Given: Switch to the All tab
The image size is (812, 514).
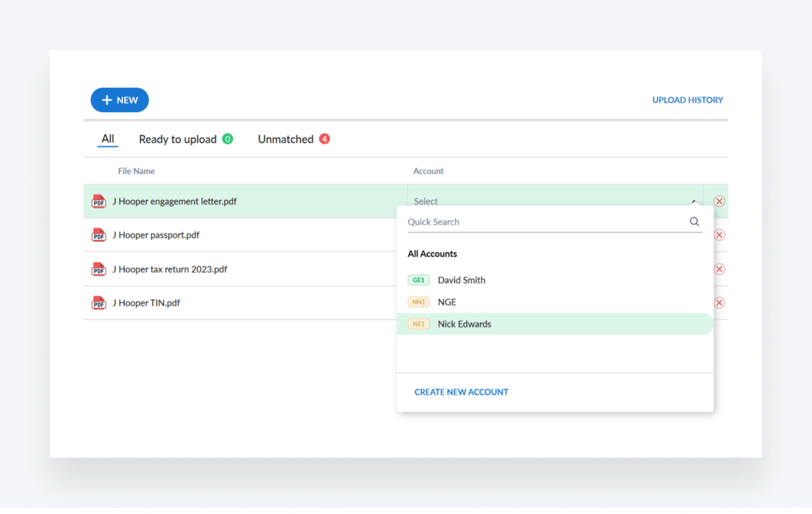Looking at the screenshot, I should pyautogui.click(x=108, y=139).
